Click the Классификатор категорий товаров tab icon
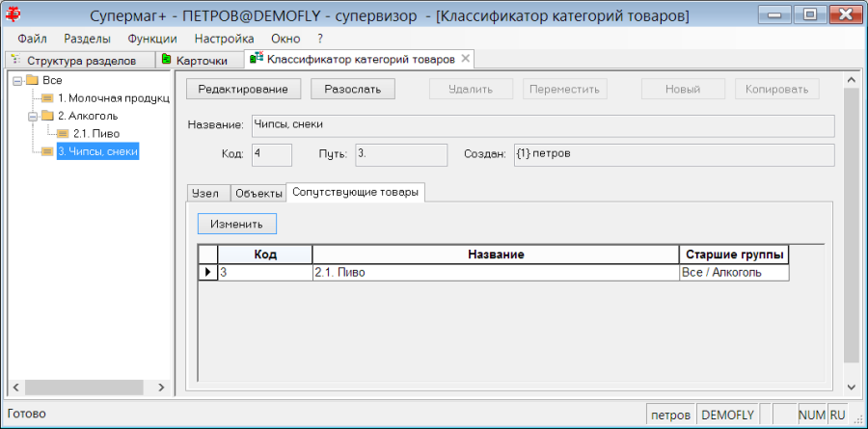The height and width of the screenshot is (429, 868). coord(257,58)
